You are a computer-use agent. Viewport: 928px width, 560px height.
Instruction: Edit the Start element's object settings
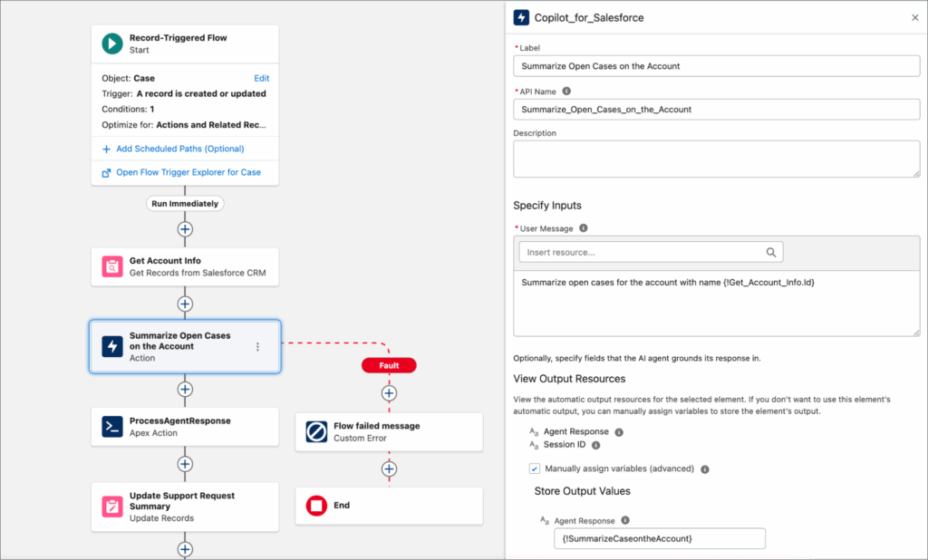[262, 78]
